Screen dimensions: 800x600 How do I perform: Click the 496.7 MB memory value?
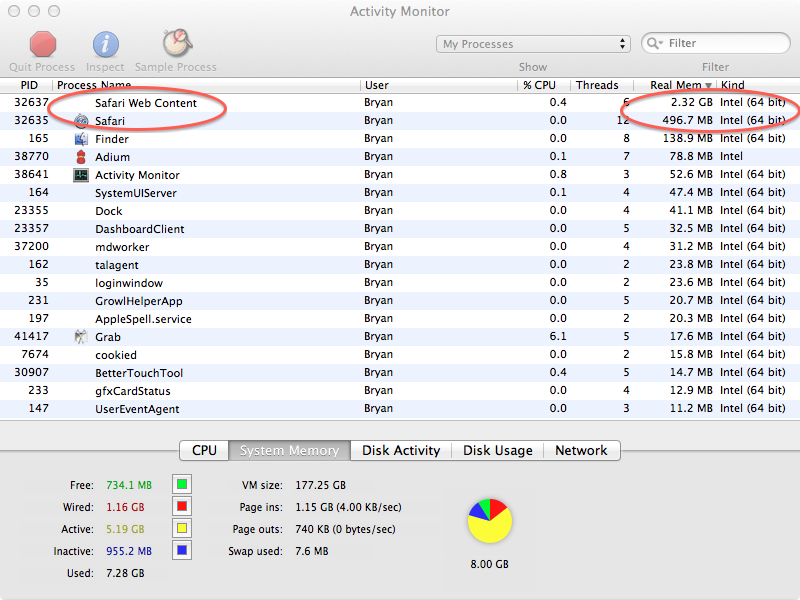tap(687, 120)
